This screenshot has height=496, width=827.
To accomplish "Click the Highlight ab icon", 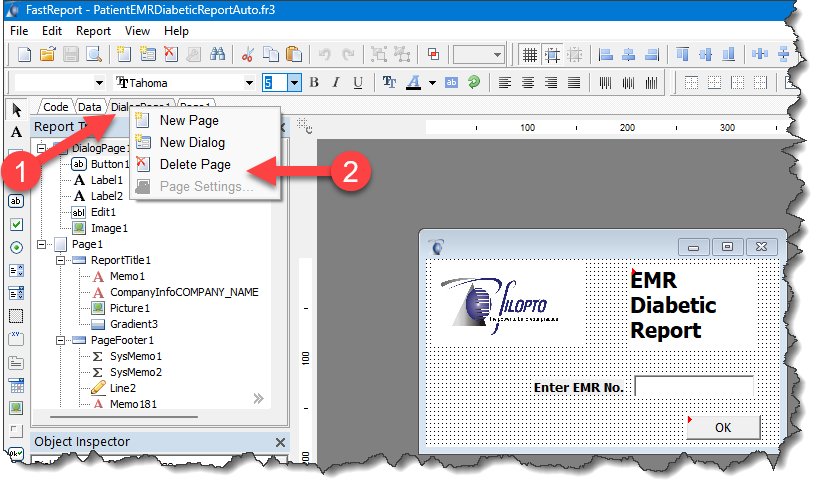I will [451, 82].
